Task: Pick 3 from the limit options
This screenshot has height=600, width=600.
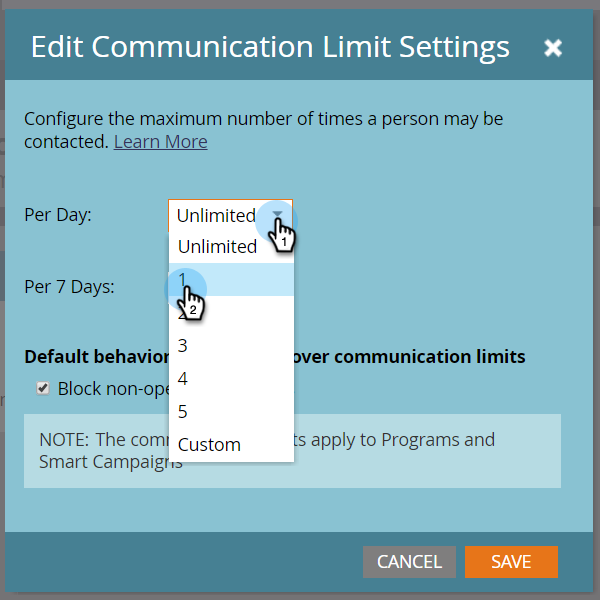Action: pos(231,346)
